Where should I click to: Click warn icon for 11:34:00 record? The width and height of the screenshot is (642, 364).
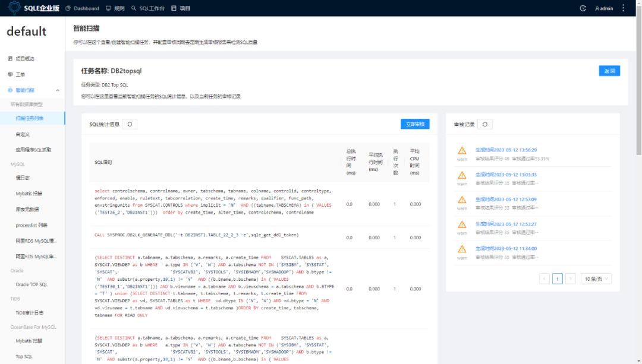(x=462, y=249)
